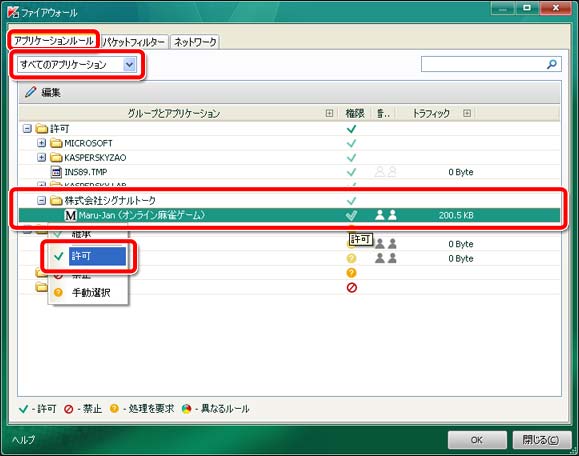Expand the KASPERSKYZAO folder
The width and height of the screenshot is (579, 456).
41,158
